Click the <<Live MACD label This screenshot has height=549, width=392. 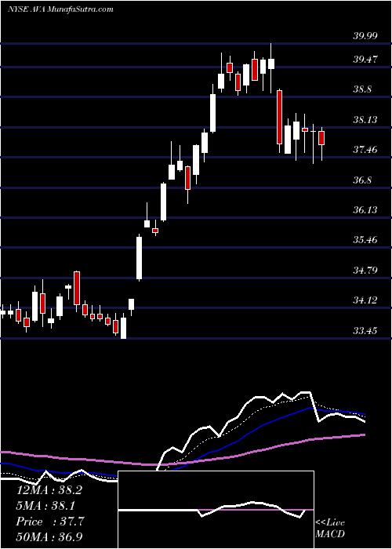[x=330, y=529]
